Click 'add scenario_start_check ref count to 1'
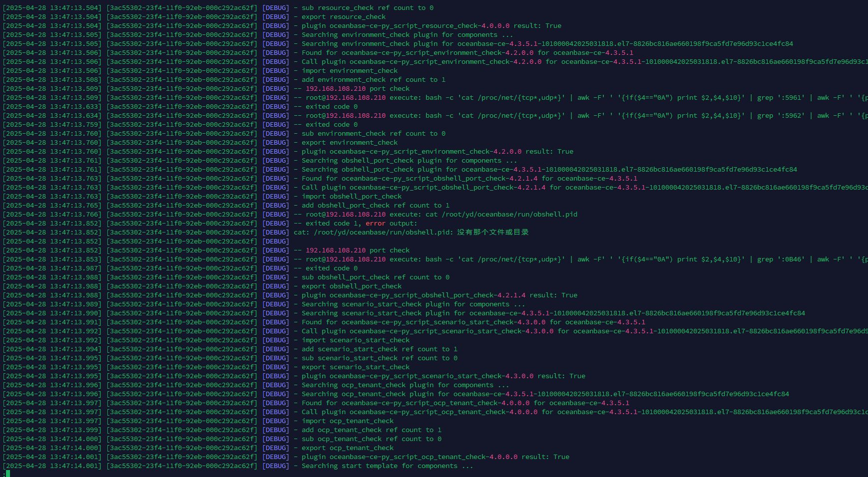This screenshot has height=477, width=868. (x=380, y=349)
